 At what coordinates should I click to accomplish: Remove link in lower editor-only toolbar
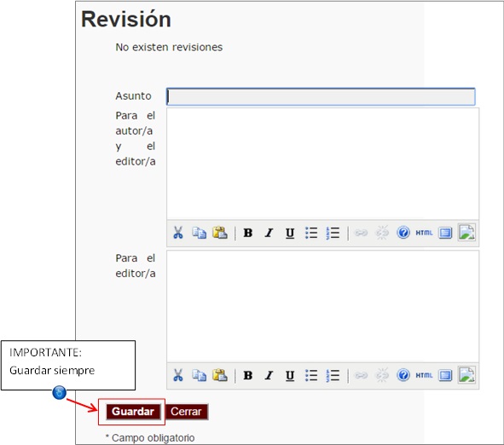coord(382,375)
